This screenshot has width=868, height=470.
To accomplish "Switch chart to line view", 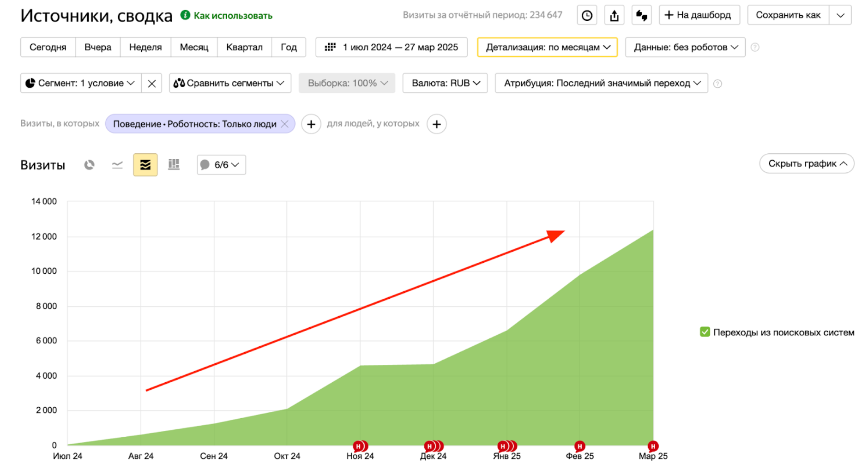I will (117, 165).
